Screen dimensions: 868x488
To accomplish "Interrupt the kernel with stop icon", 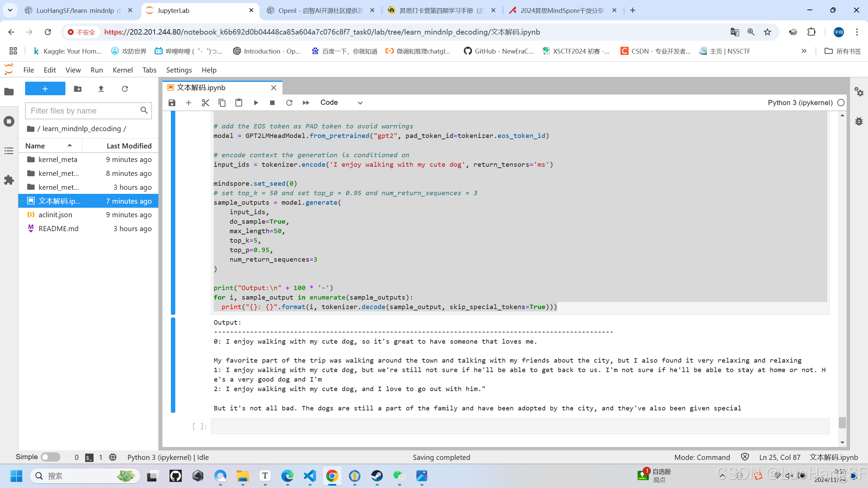I will pos(272,103).
